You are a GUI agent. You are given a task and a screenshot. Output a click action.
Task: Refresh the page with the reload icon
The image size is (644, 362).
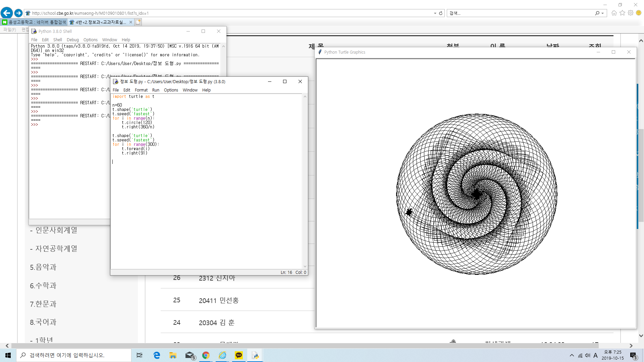coord(441,13)
